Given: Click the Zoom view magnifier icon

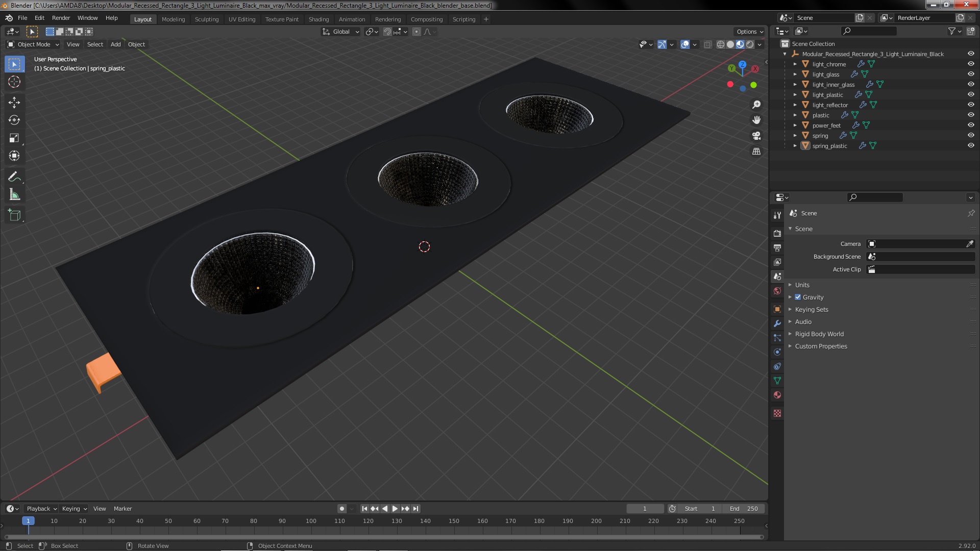Looking at the screenshot, I should point(756,105).
